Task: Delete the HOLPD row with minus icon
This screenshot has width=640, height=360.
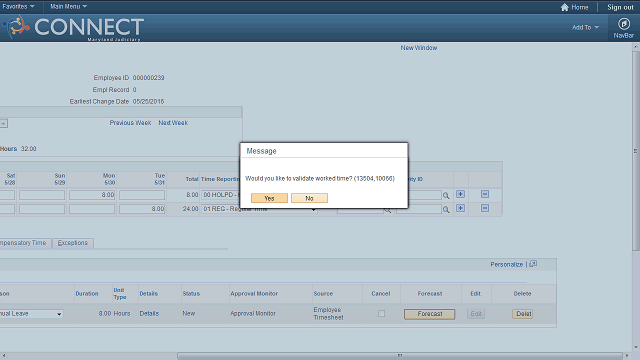Action: click(x=484, y=194)
